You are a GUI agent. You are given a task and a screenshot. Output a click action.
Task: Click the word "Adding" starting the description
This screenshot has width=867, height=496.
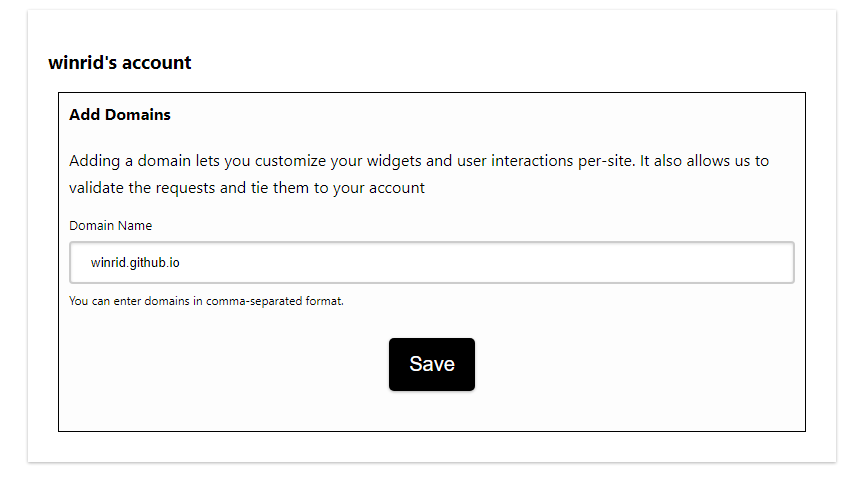coord(95,161)
